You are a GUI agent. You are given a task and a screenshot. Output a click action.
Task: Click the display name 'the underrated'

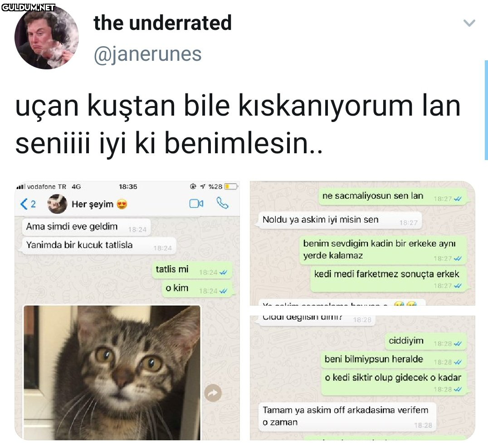(162, 23)
